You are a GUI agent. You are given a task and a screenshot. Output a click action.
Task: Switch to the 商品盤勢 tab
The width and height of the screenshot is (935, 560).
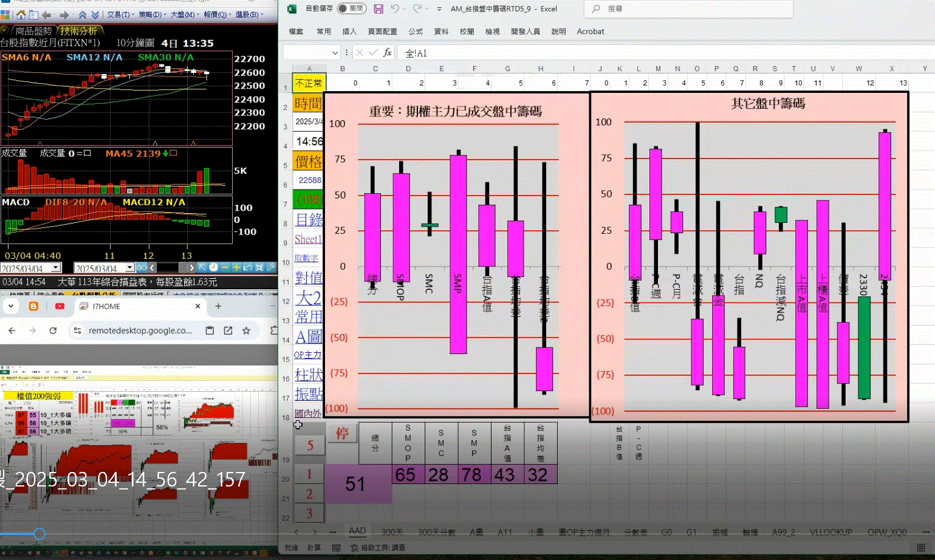coord(33,30)
